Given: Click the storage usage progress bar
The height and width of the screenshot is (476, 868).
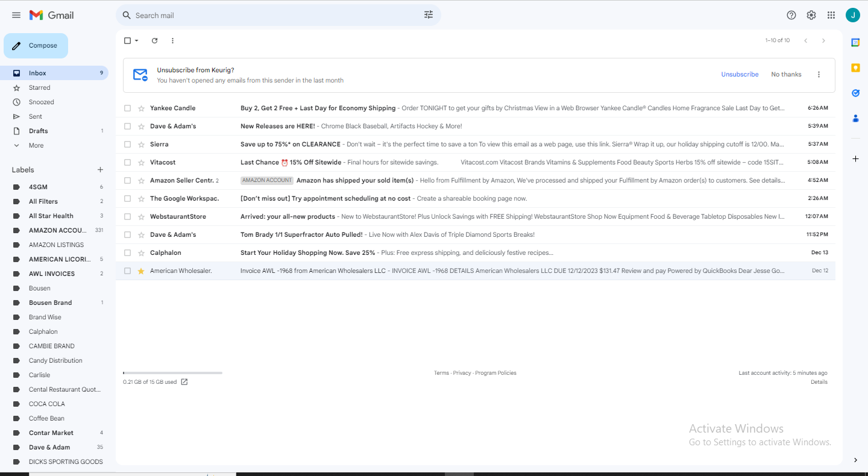Looking at the screenshot, I should tap(172, 373).
